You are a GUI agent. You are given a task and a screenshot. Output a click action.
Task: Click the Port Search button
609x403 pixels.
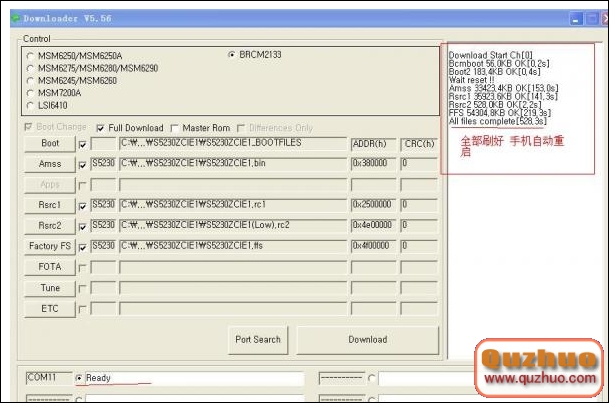(x=258, y=340)
